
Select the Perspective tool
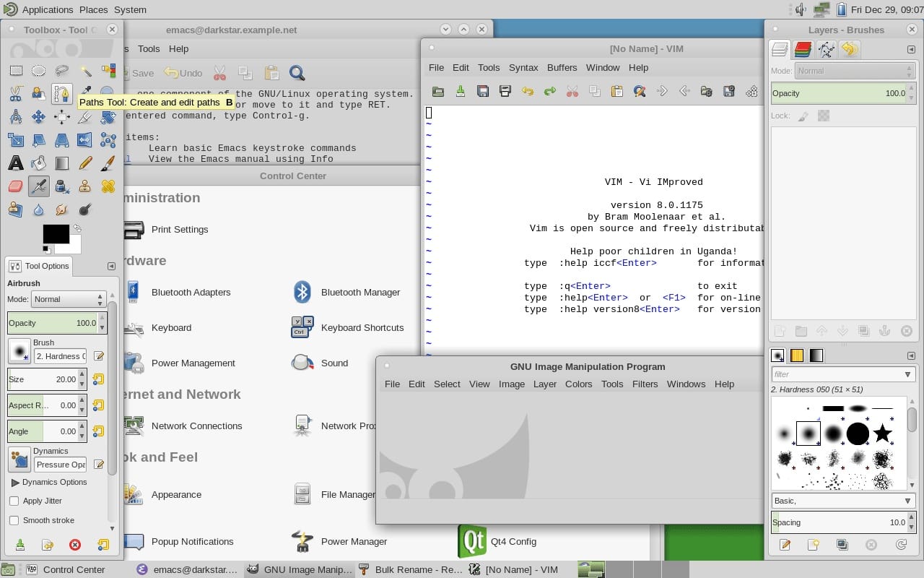pyautogui.click(x=62, y=140)
